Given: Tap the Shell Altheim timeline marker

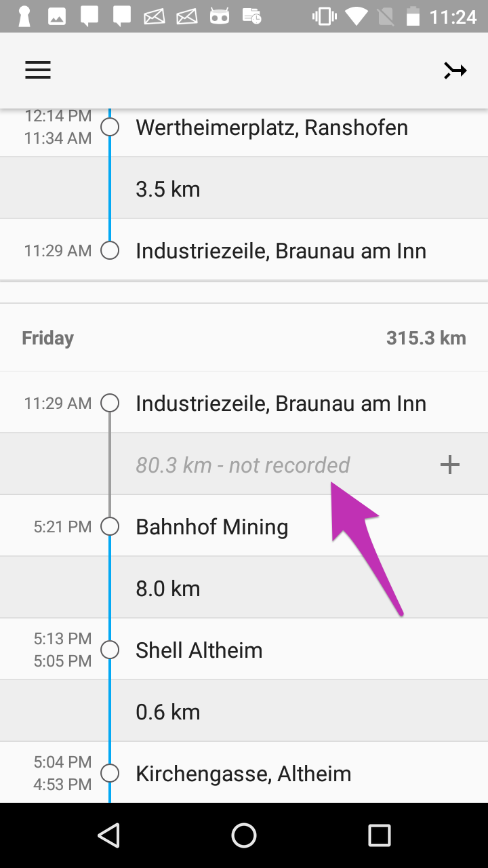Looking at the screenshot, I should pos(110,650).
